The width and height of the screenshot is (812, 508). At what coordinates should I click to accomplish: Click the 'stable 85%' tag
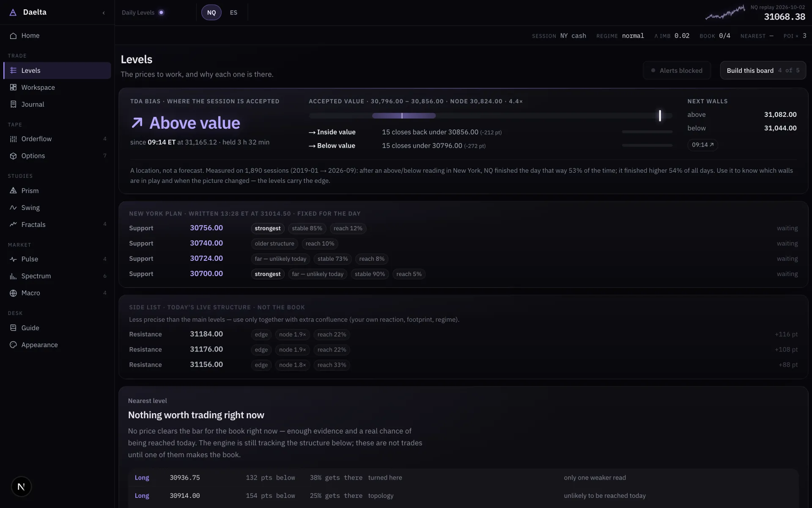pyautogui.click(x=307, y=229)
